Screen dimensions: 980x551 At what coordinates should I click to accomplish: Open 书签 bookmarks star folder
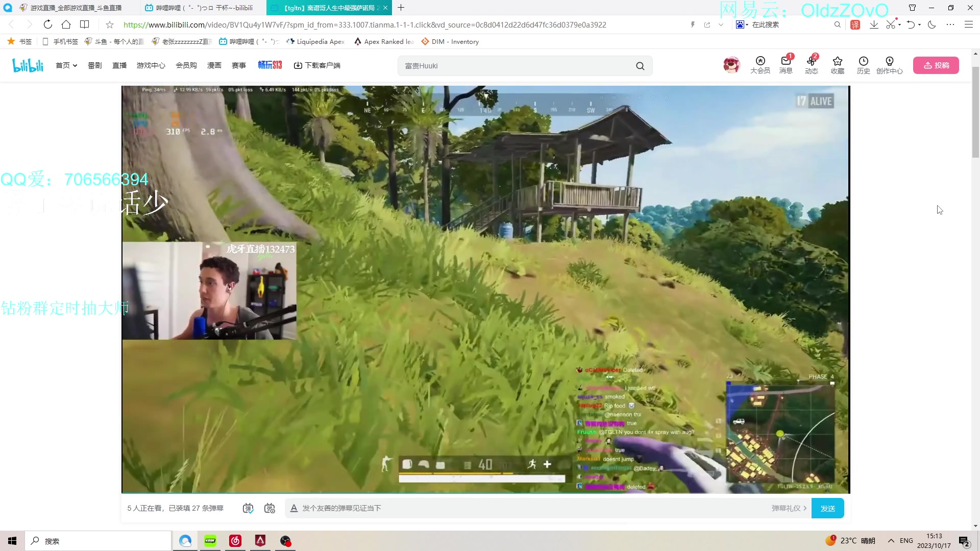click(19, 42)
